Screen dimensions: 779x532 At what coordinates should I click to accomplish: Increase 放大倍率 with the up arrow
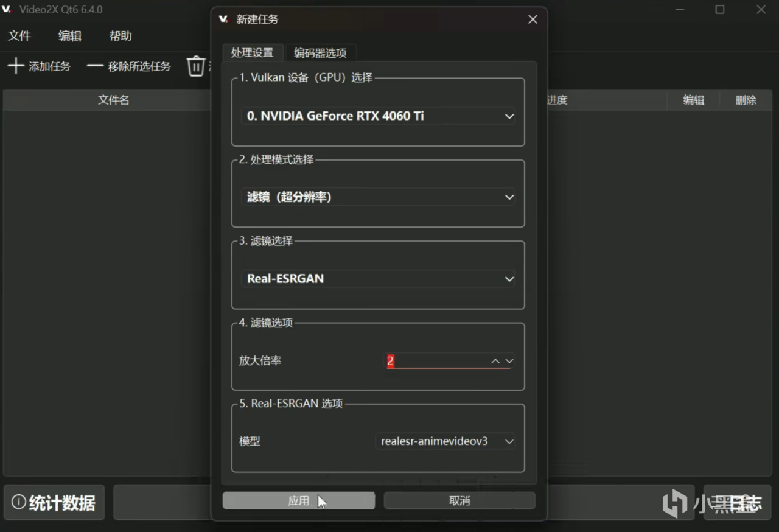tap(495, 361)
